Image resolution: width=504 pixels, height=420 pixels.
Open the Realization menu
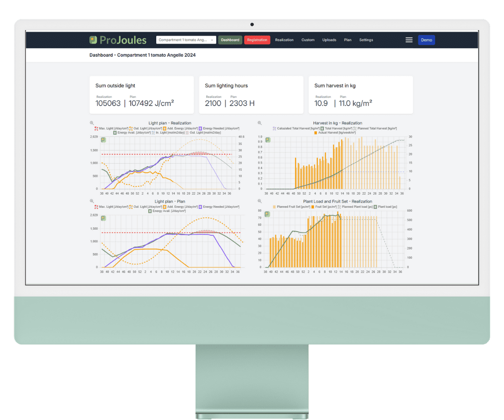coord(284,40)
